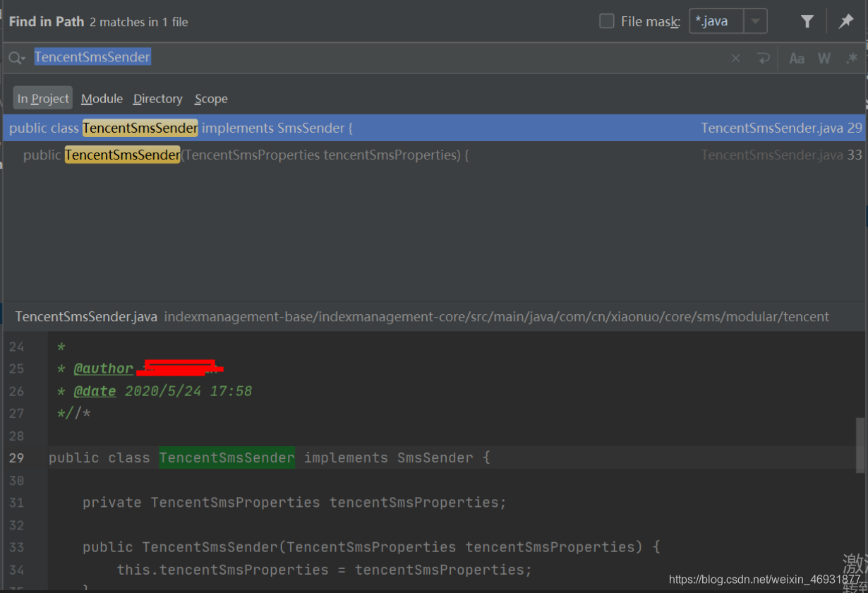Click the TencentSmsSender.java preview file name
The height and width of the screenshot is (593, 868).
click(x=86, y=316)
